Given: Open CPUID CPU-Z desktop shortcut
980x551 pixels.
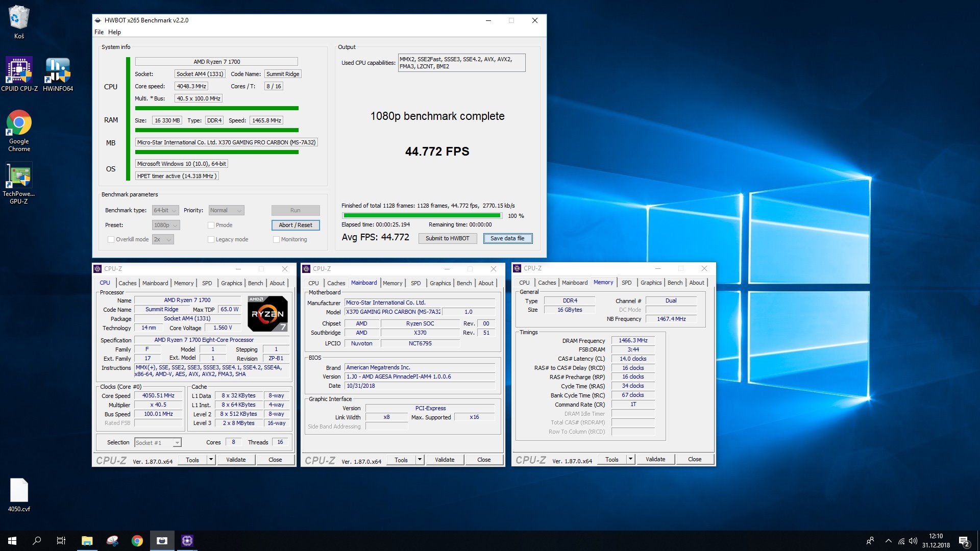Looking at the screenshot, I should (x=19, y=74).
